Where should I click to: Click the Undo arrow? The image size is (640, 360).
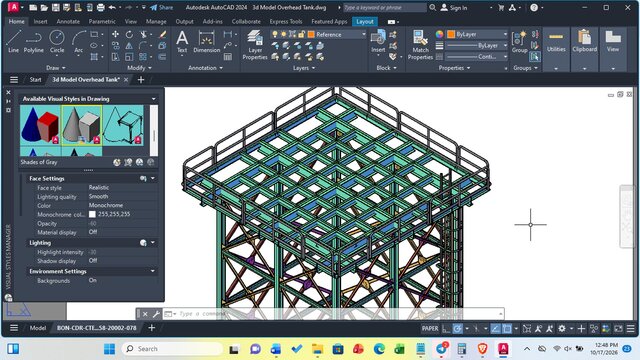click(x=112, y=7)
